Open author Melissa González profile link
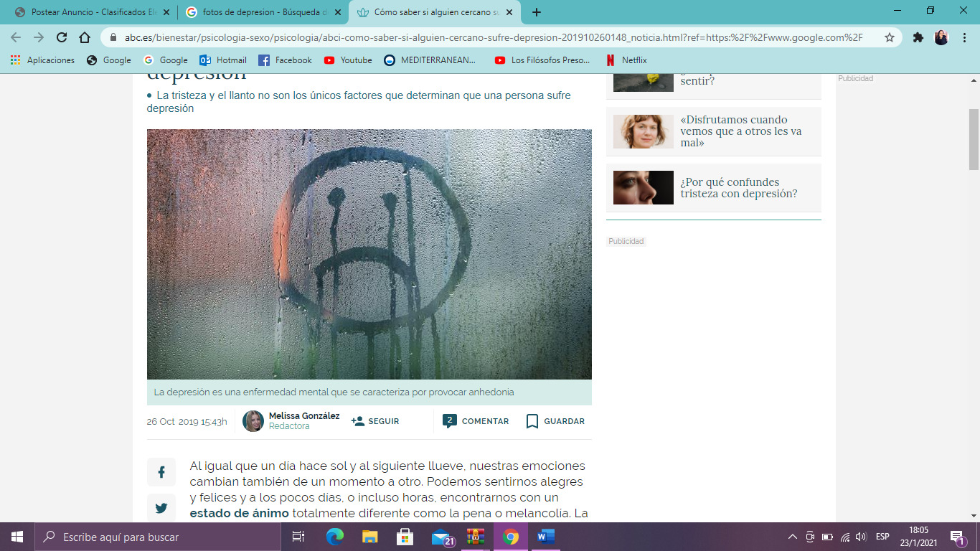The width and height of the screenshot is (980, 551). pyautogui.click(x=304, y=416)
